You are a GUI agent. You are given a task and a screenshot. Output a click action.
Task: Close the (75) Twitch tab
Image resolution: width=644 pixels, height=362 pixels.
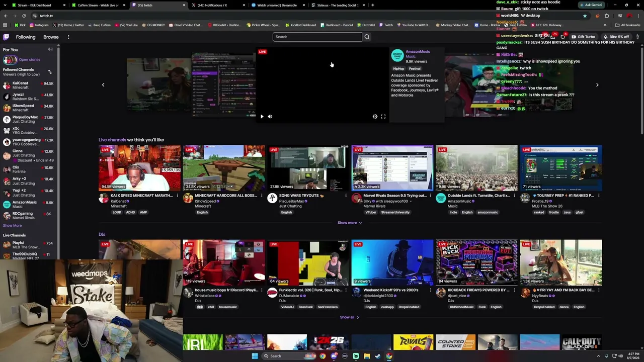[184, 5]
